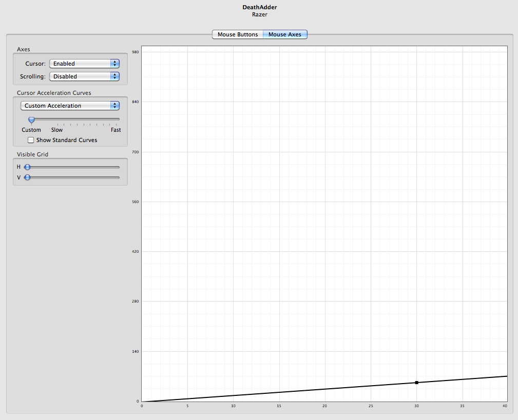Click the Razer manufacturer label

point(259,14)
